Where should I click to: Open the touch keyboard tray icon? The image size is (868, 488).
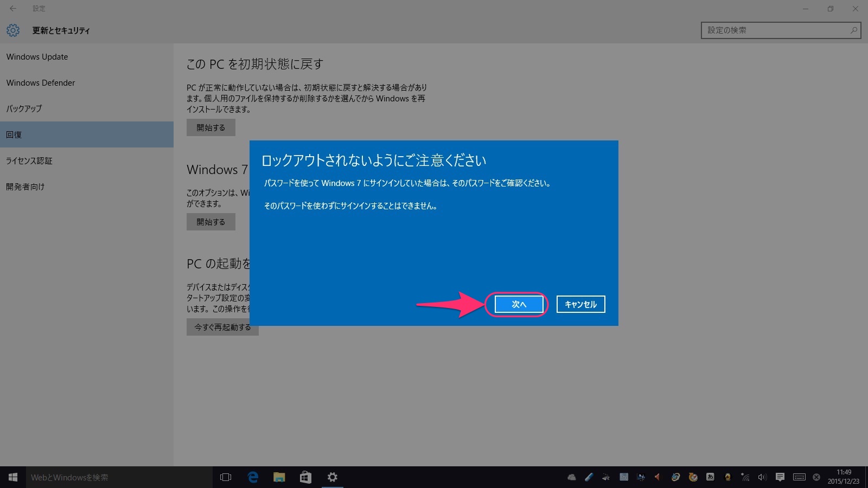point(799,477)
